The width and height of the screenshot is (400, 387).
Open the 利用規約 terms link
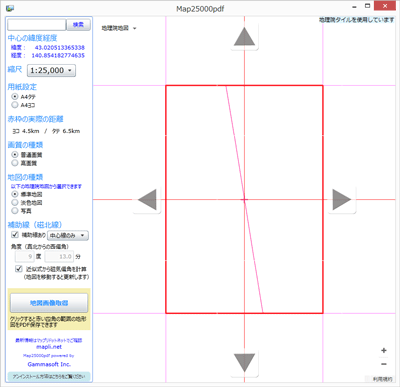click(x=382, y=379)
